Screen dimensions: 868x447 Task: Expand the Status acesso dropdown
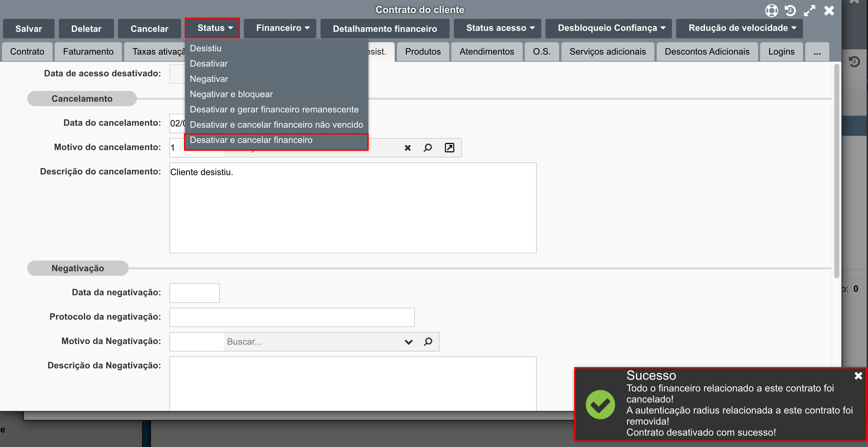pyautogui.click(x=497, y=28)
